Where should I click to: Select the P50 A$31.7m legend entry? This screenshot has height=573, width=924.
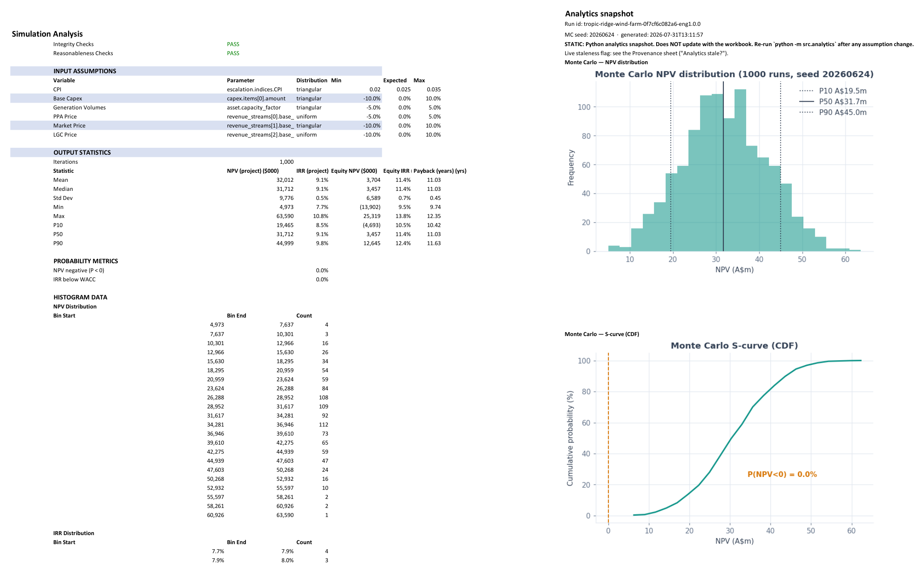pos(833,102)
